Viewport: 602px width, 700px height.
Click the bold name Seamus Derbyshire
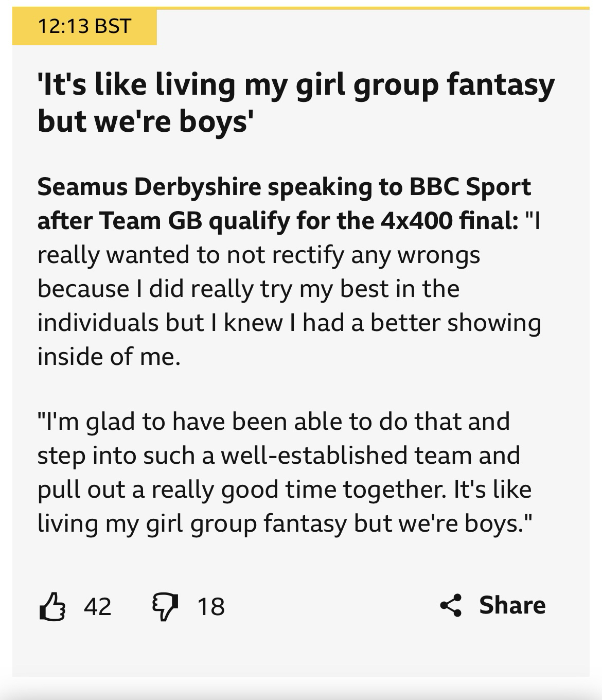tap(149, 187)
